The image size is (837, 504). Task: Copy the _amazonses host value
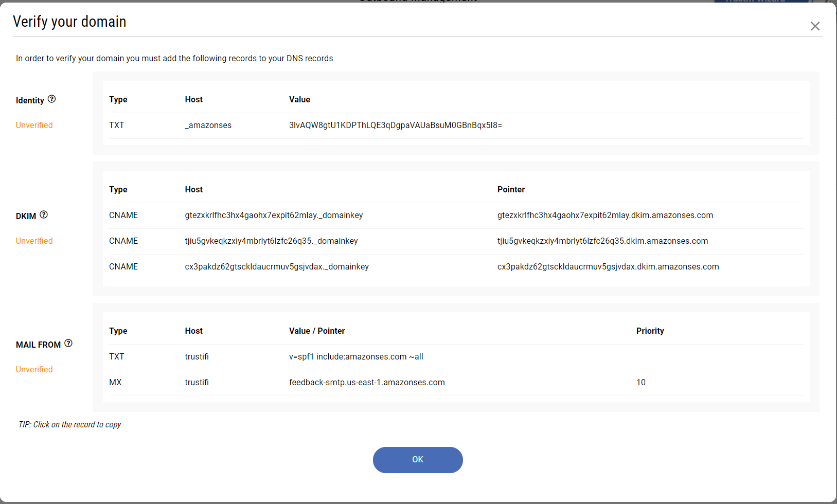tap(208, 125)
